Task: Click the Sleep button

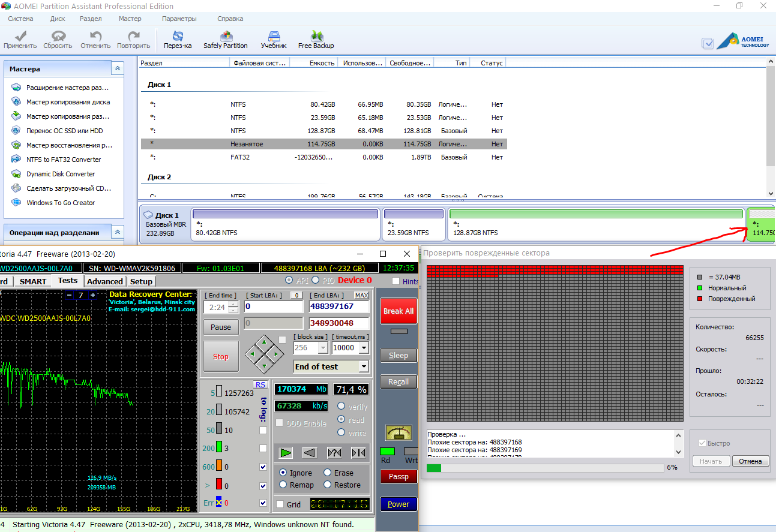Action: (399, 355)
